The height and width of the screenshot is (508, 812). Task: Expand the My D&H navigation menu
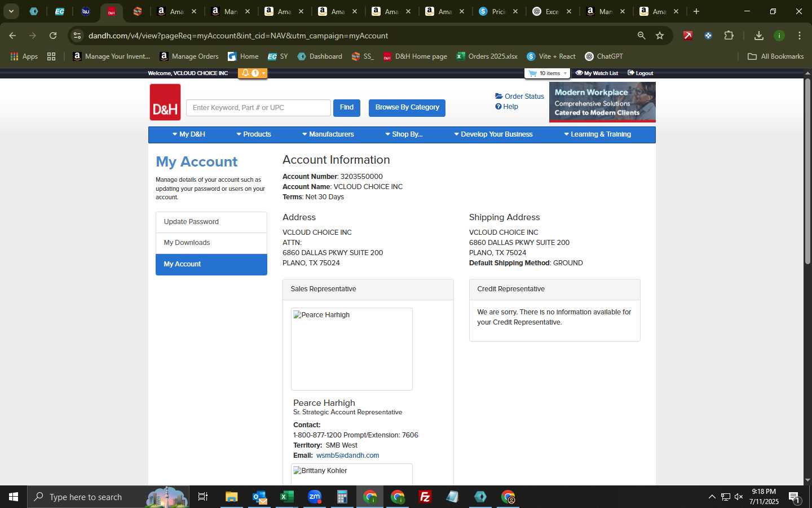point(188,134)
